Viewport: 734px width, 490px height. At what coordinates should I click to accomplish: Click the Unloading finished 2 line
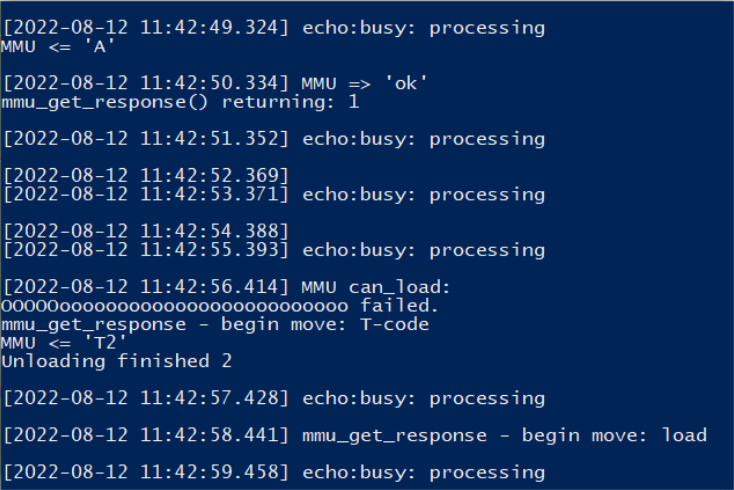tap(117, 361)
